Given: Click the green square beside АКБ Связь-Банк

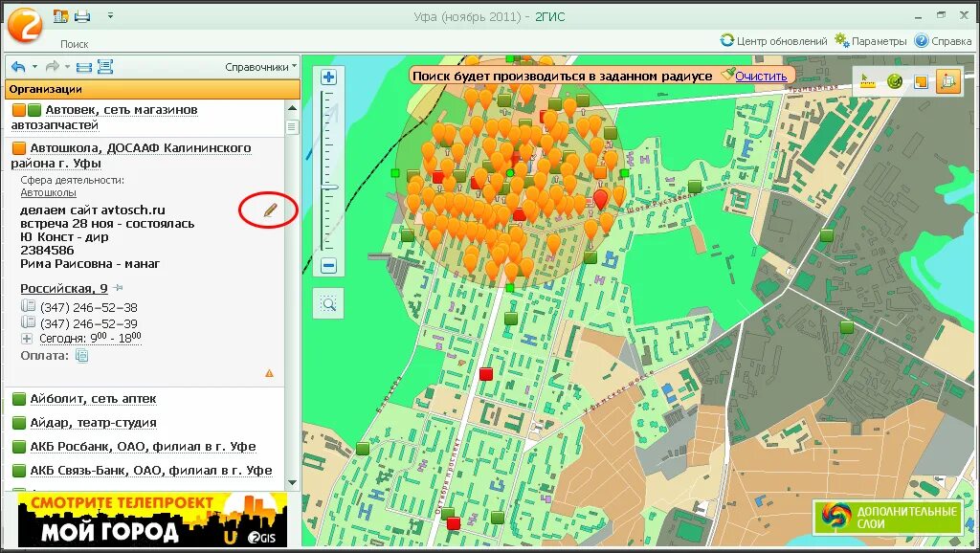Looking at the screenshot, I should [x=19, y=471].
